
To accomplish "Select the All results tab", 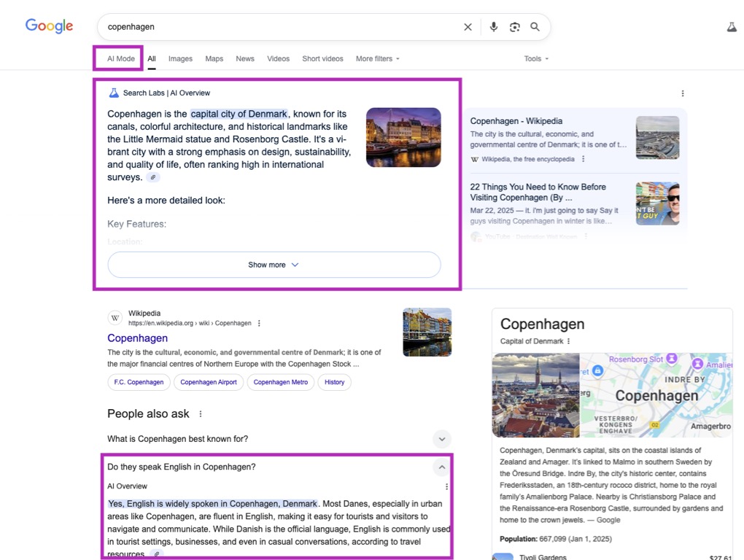I will tap(152, 59).
